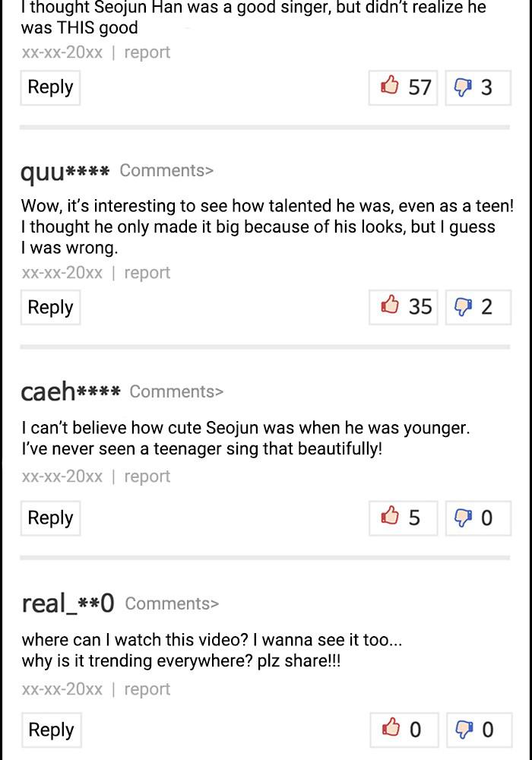Thumbs down real_**0's comment

click(x=477, y=730)
